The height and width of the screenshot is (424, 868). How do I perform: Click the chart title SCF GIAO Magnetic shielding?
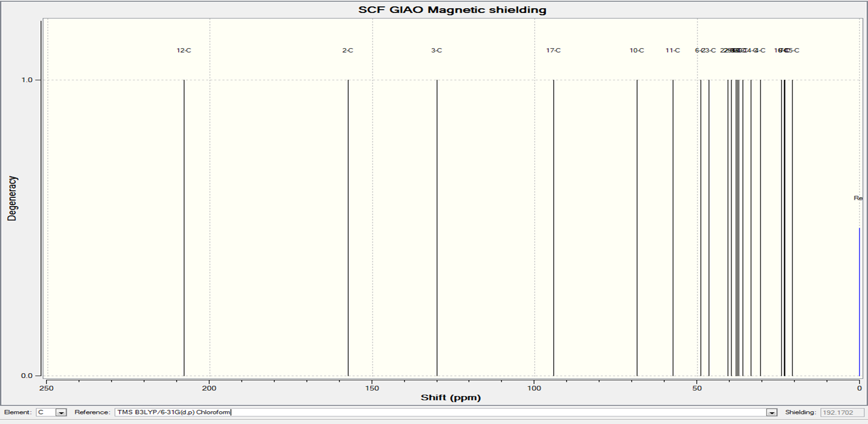(452, 10)
